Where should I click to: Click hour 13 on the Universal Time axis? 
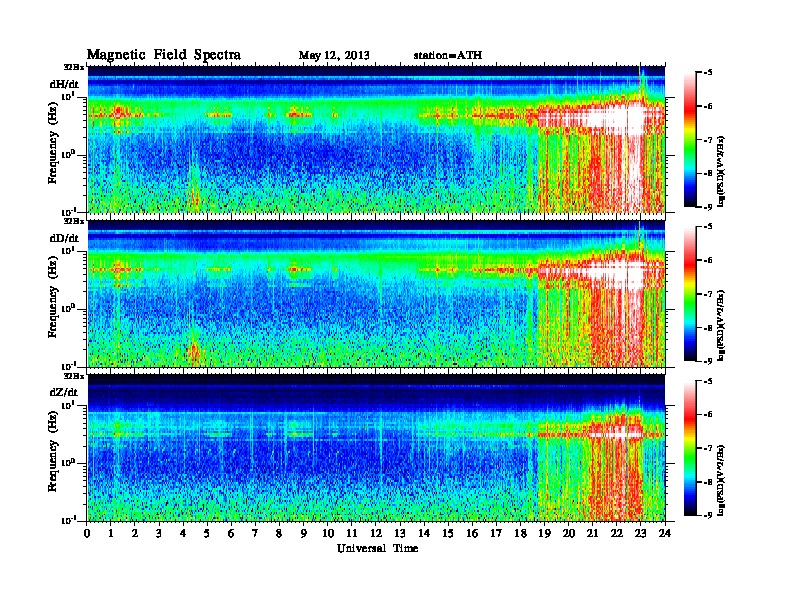[x=400, y=533]
